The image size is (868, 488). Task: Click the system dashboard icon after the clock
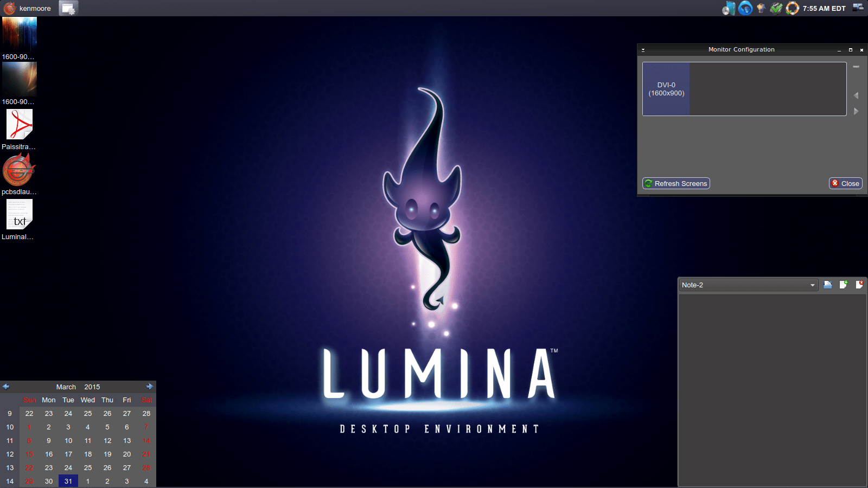858,8
